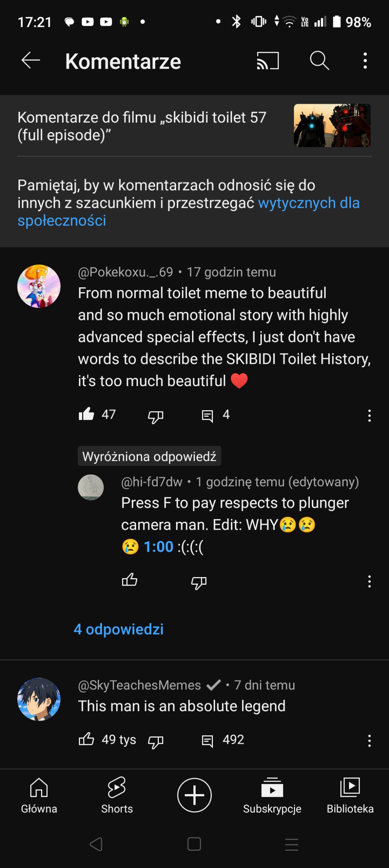Tap the search magnifier icon

click(x=319, y=61)
